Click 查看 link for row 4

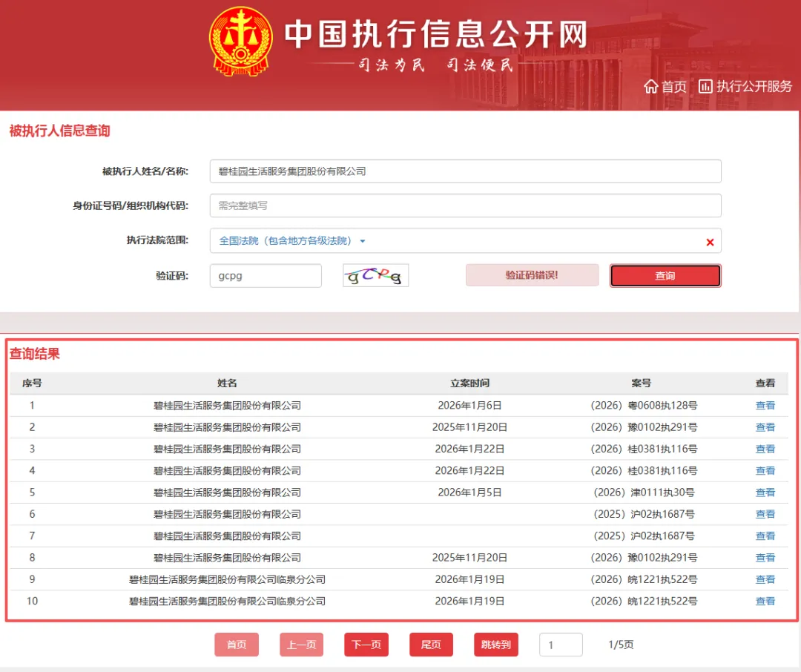(765, 471)
